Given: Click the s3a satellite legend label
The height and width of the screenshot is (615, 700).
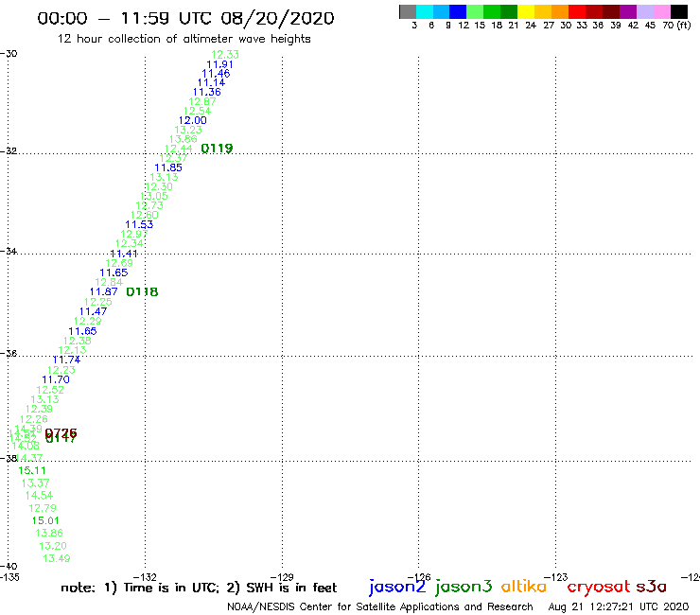Looking at the screenshot, I should pos(652,587).
